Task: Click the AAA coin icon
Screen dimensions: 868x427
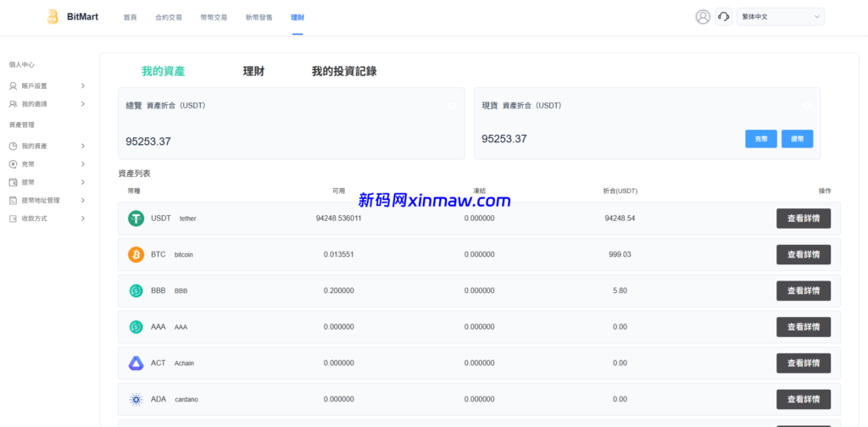Action: (136, 327)
